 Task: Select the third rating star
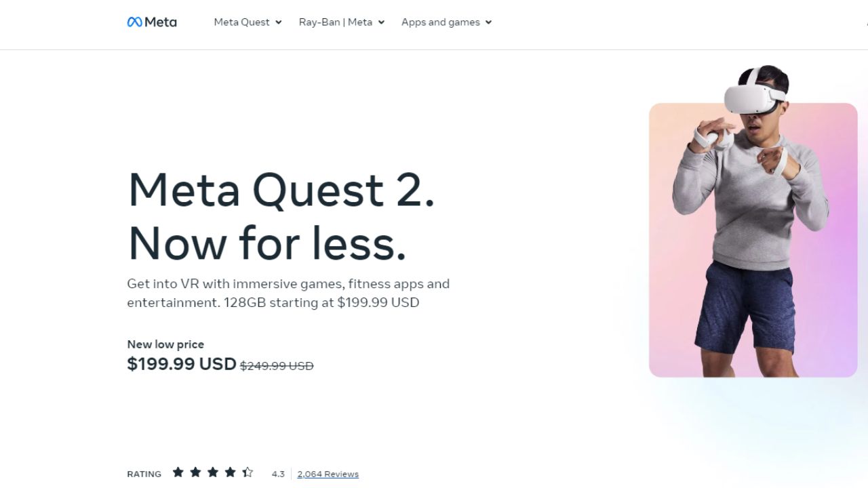point(213,472)
